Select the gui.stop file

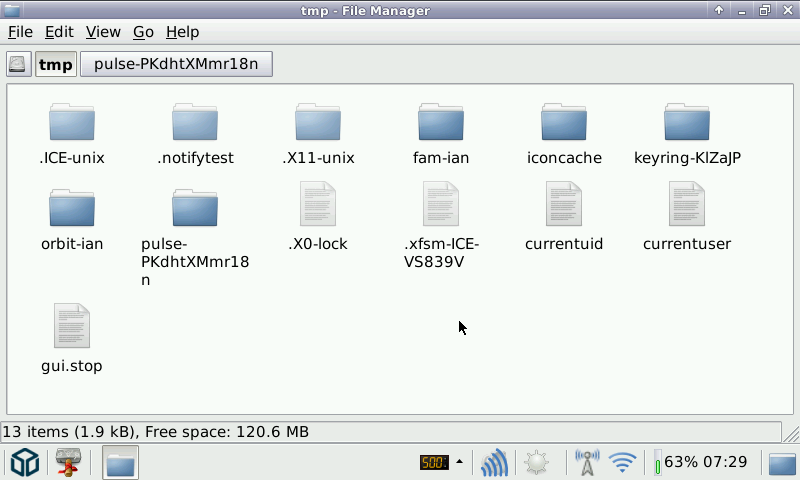click(72, 327)
